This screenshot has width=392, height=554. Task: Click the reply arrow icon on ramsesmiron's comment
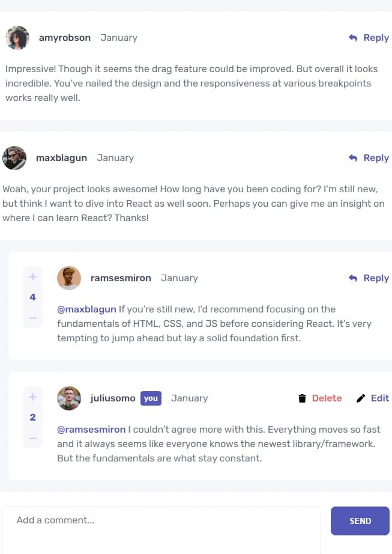click(x=353, y=278)
